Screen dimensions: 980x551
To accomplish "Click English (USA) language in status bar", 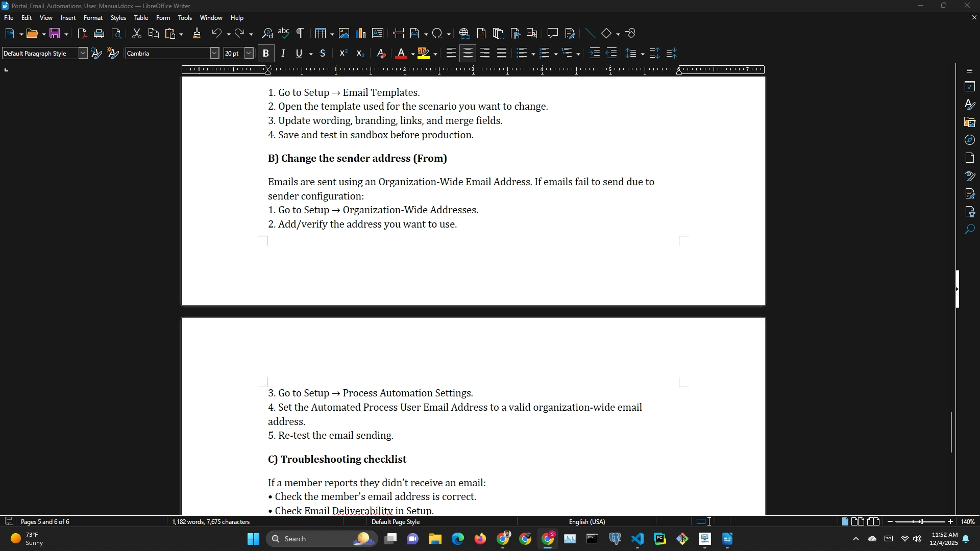I will click(x=587, y=522).
